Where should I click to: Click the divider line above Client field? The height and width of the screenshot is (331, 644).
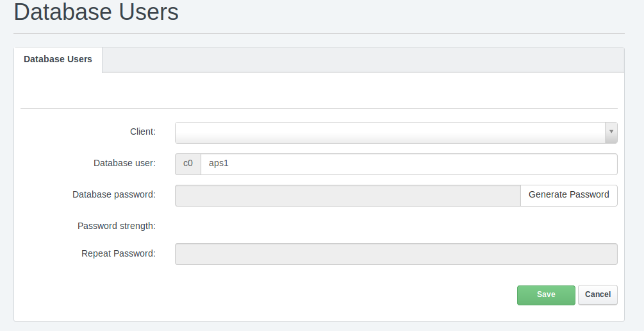coord(318,109)
